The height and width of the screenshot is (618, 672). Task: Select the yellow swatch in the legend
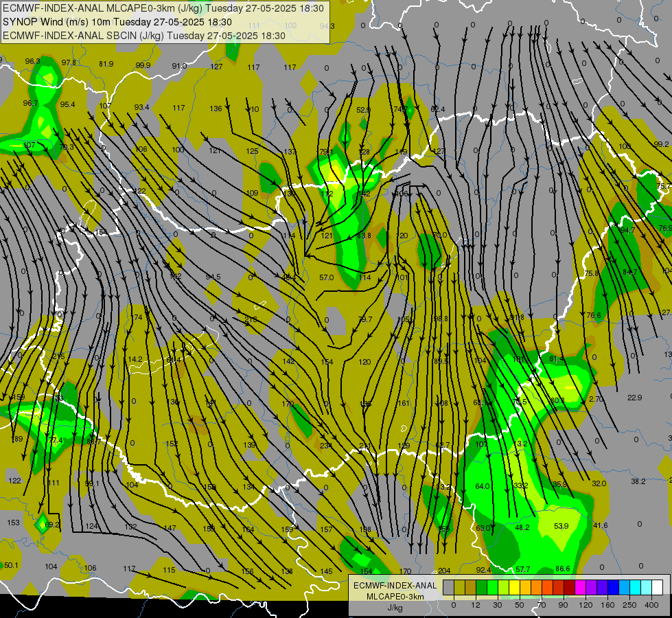click(x=514, y=587)
